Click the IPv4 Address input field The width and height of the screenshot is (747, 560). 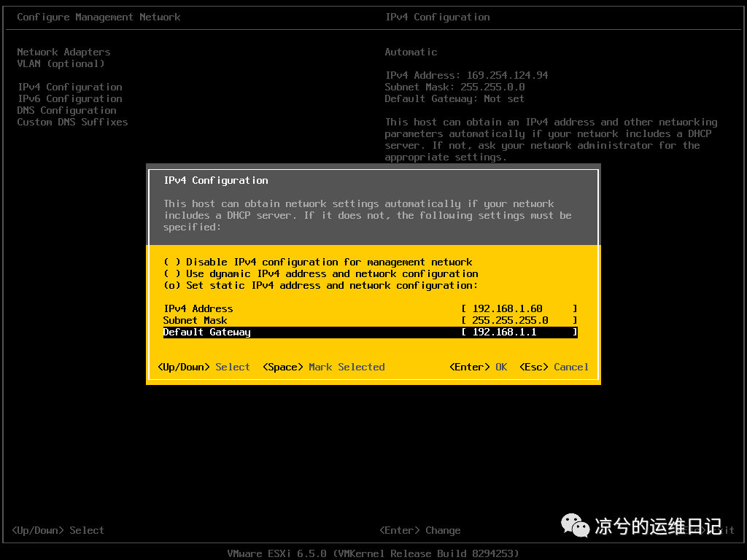pyautogui.click(x=519, y=308)
